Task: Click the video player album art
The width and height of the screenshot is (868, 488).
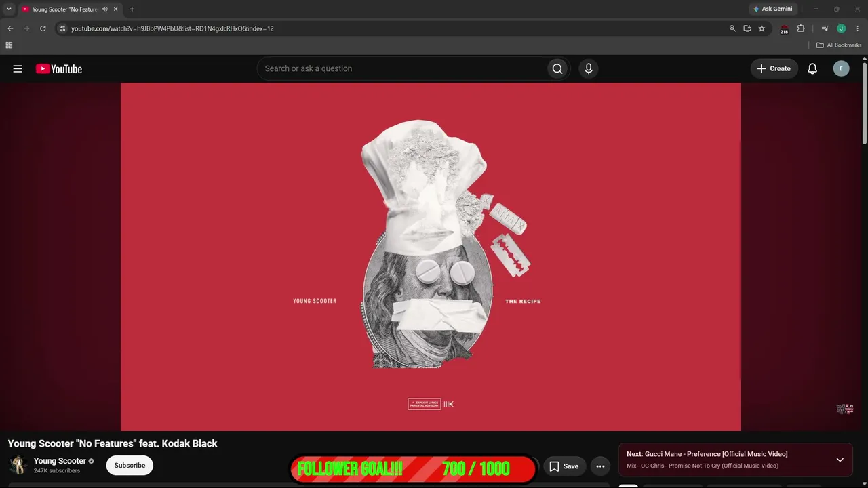Action: pos(431,257)
